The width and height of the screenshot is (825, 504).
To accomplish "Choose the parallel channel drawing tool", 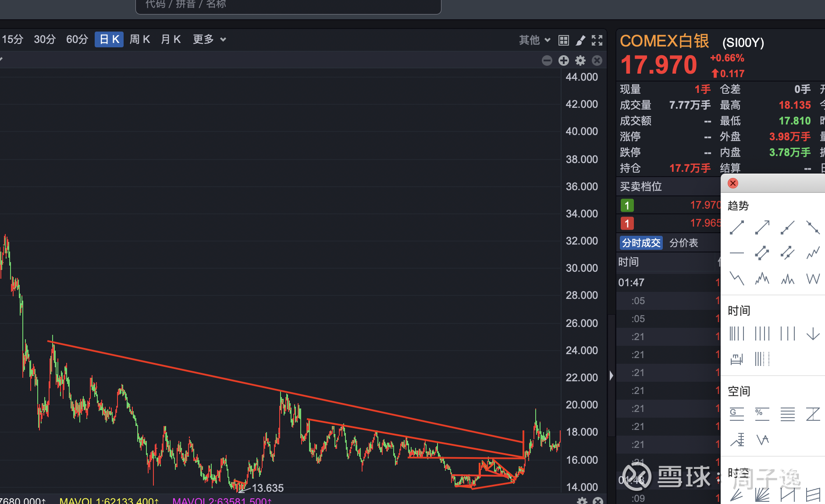I will 762,253.
